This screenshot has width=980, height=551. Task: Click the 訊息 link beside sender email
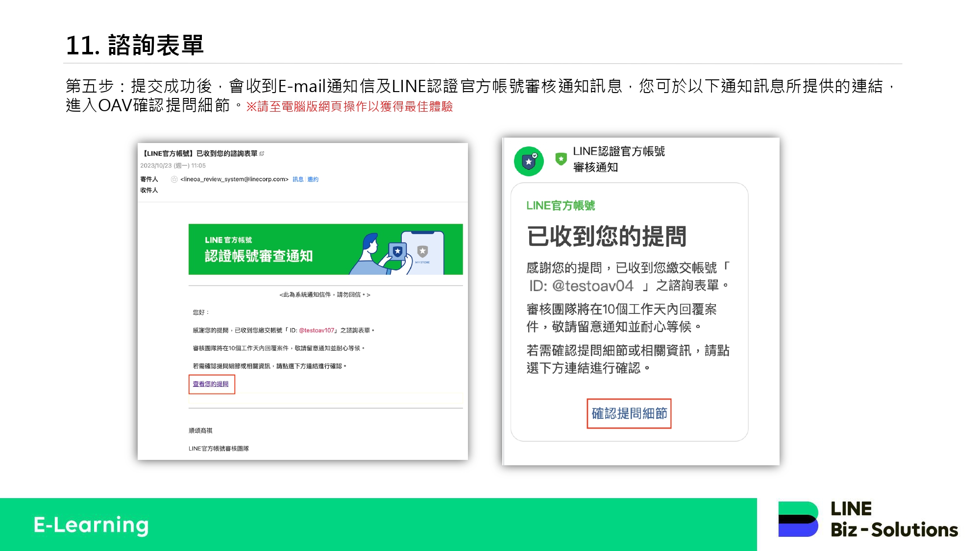tap(298, 179)
